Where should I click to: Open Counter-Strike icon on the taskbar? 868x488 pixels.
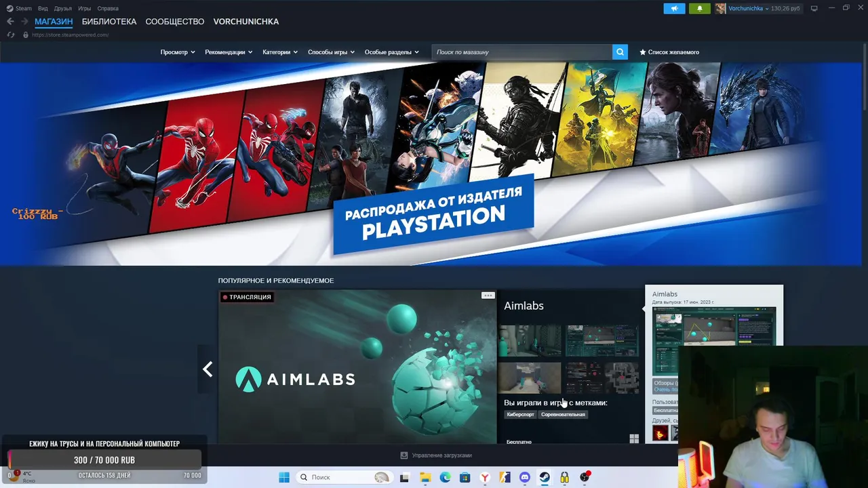(x=505, y=477)
